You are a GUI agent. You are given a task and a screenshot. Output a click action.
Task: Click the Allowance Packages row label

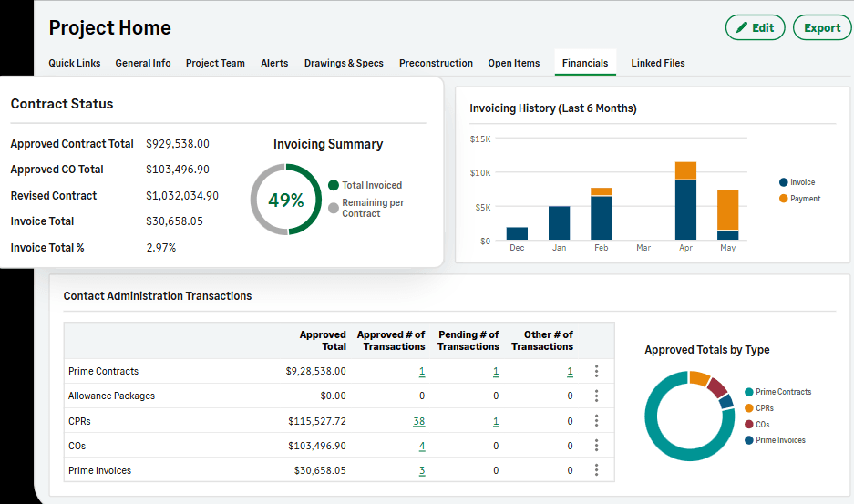point(112,396)
